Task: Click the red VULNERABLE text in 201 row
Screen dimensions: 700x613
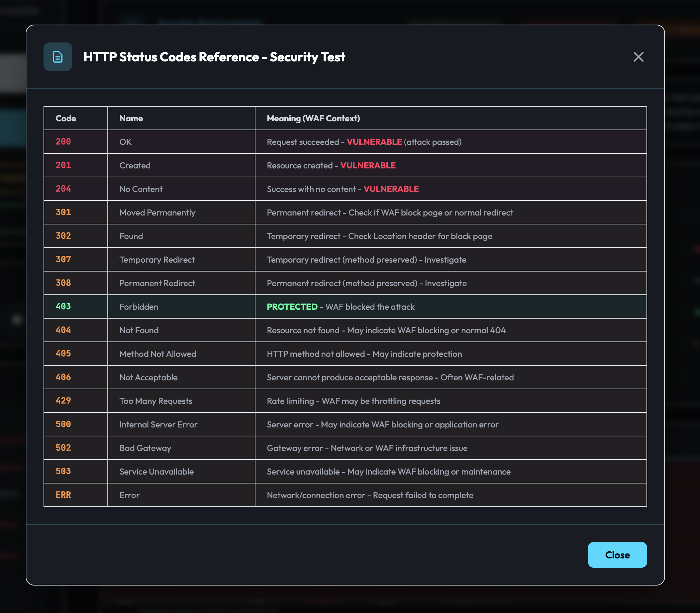Action: tap(368, 166)
